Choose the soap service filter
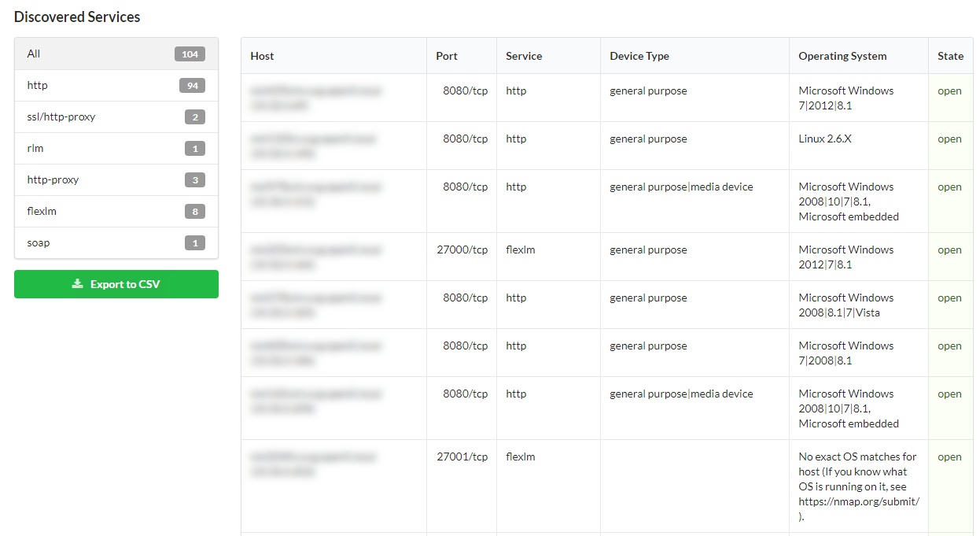This screenshot has width=980, height=536. pyautogui.click(x=39, y=243)
